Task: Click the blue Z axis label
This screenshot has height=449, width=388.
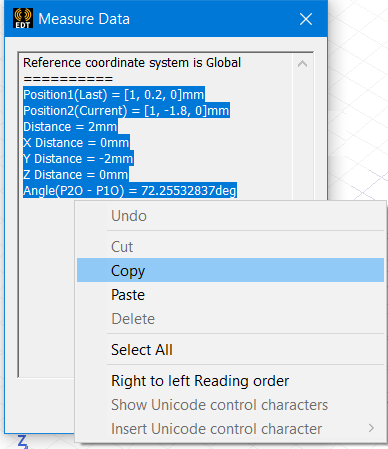Action: point(22,442)
